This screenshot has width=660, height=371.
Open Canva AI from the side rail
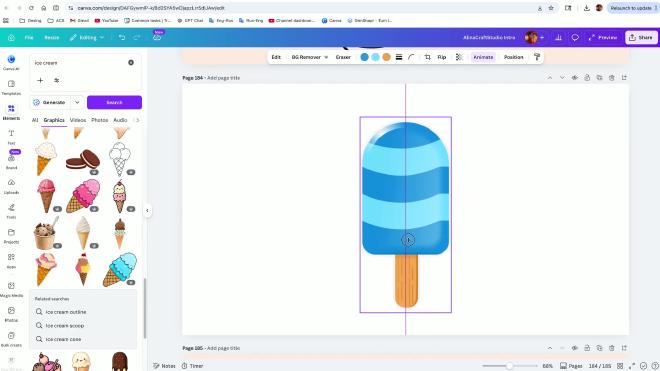[x=11, y=62]
